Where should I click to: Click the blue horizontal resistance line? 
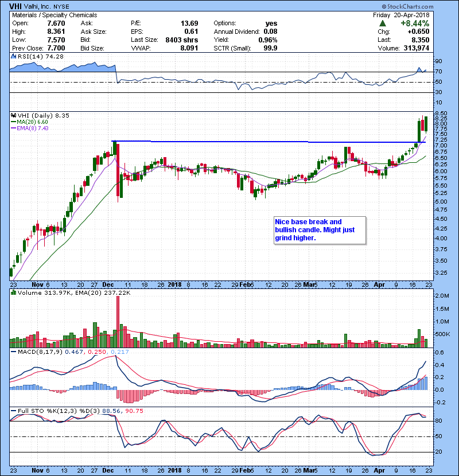pos(269,142)
